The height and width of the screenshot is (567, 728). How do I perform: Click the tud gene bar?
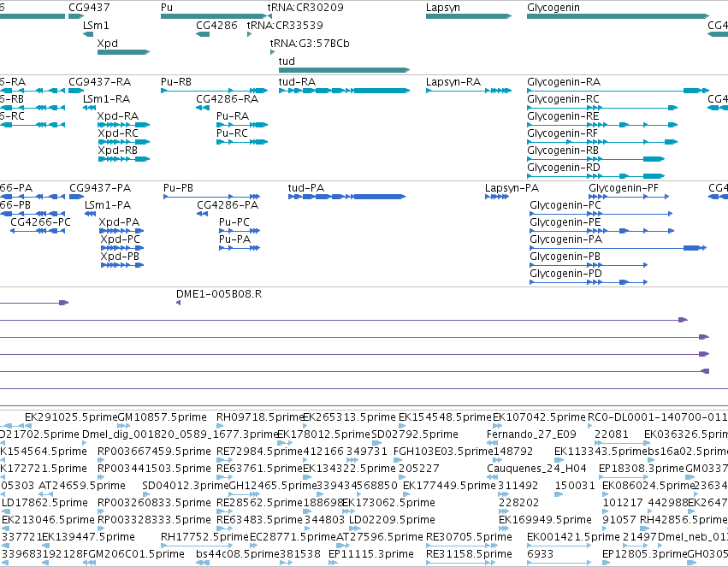[344, 70]
